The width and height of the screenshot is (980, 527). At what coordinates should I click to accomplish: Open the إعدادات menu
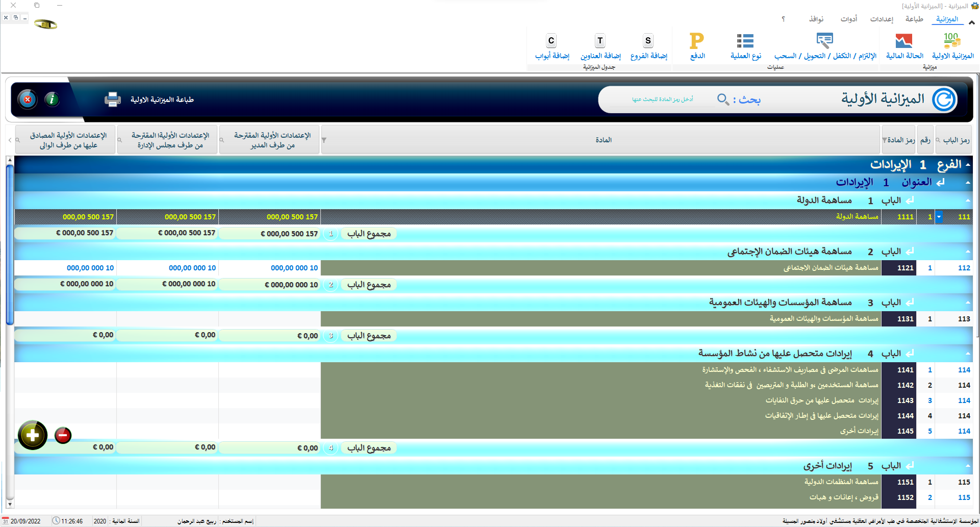(x=881, y=19)
